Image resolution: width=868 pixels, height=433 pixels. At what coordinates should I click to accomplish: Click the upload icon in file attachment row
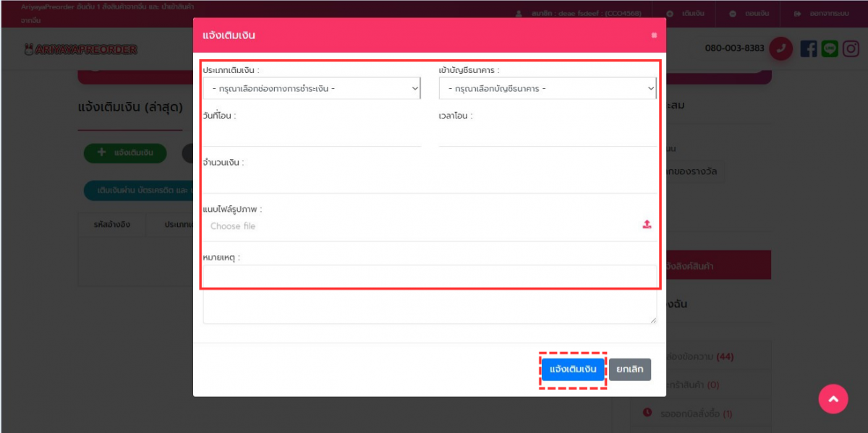point(647,225)
